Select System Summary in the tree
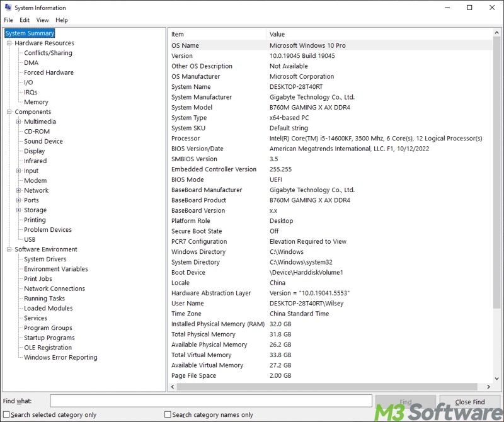 pos(30,33)
